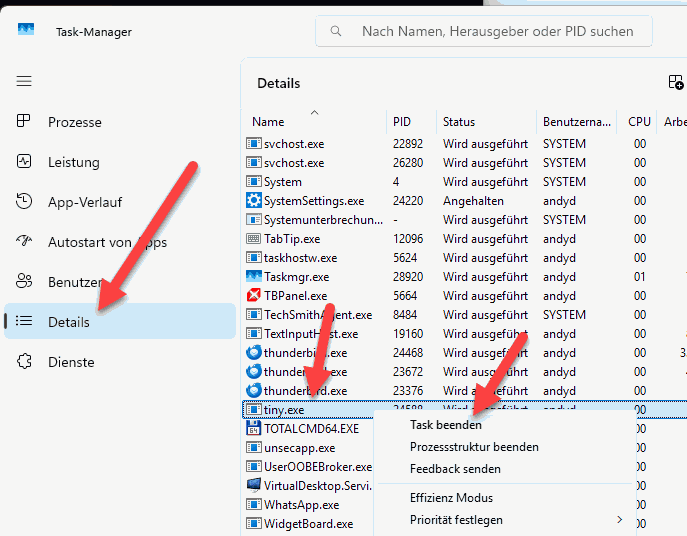The image size is (687, 536).
Task: Sort by the PID column header
Action: click(x=402, y=121)
